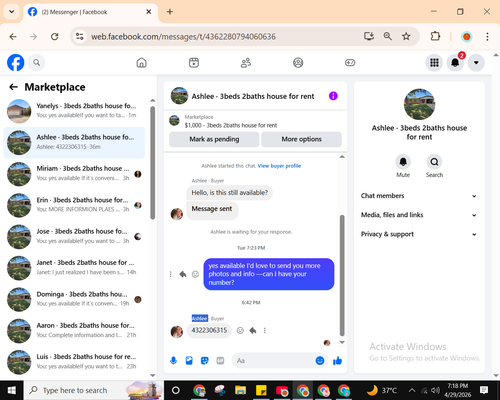500x400 pixels.
Task: Click the conversation list scrollbar
Action: [152, 163]
